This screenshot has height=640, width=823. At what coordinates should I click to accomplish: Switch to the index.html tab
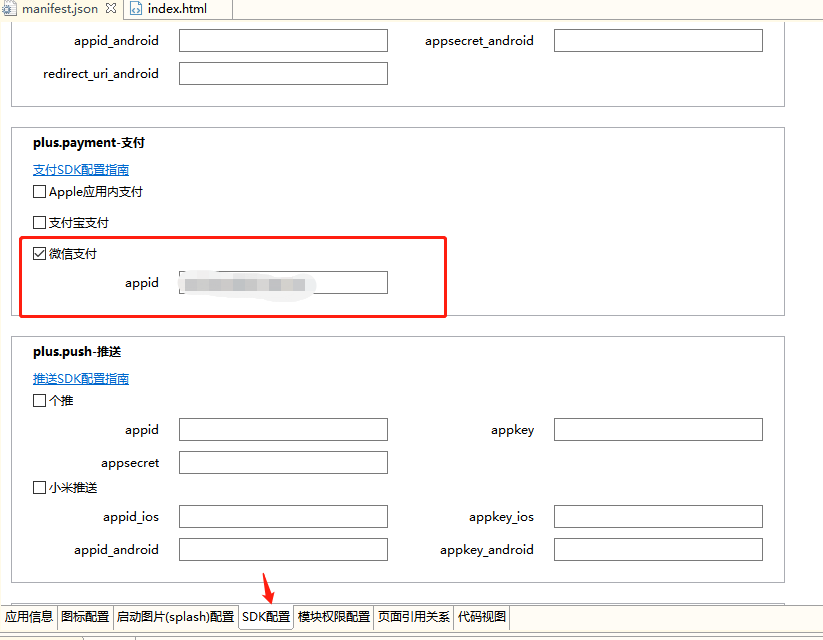tap(177, 9)
